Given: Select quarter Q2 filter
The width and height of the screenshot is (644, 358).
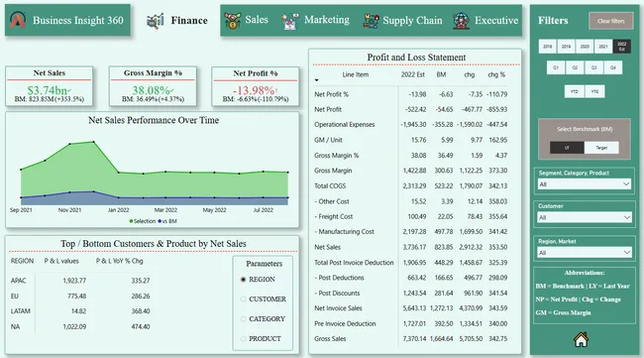Looking at the screenshot, I should 575,67.
